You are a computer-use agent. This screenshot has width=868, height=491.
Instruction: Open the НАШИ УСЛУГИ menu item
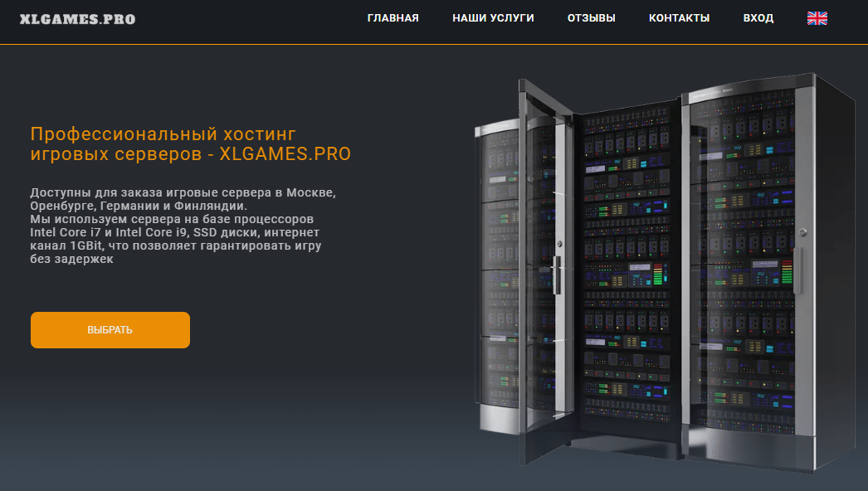(x=493, y=18)
